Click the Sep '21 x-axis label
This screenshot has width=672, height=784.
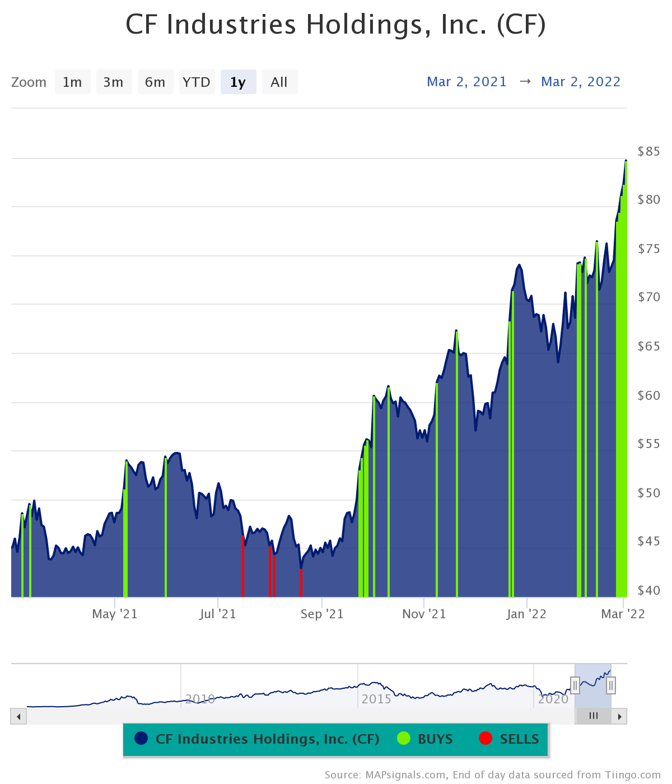[322, 614]
